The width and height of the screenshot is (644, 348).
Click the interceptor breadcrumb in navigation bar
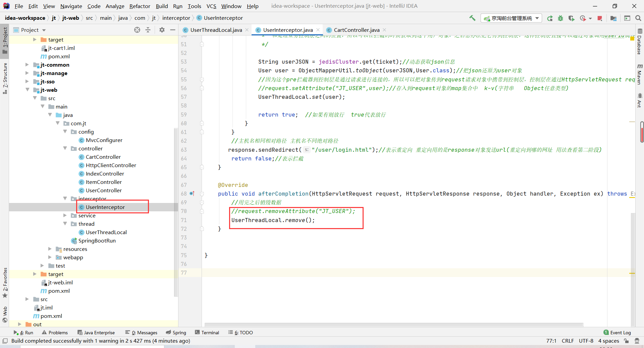click(176, 18)
